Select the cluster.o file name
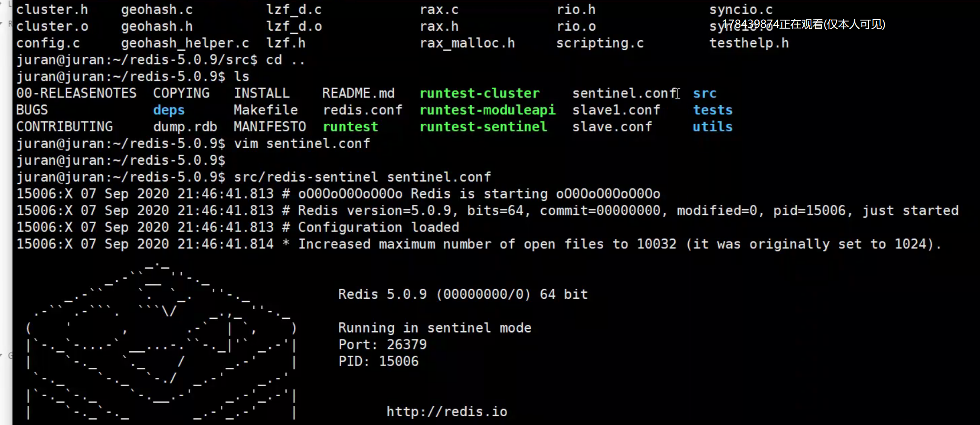The height and width of the screenshot is (425, 980). pos(52,27)
